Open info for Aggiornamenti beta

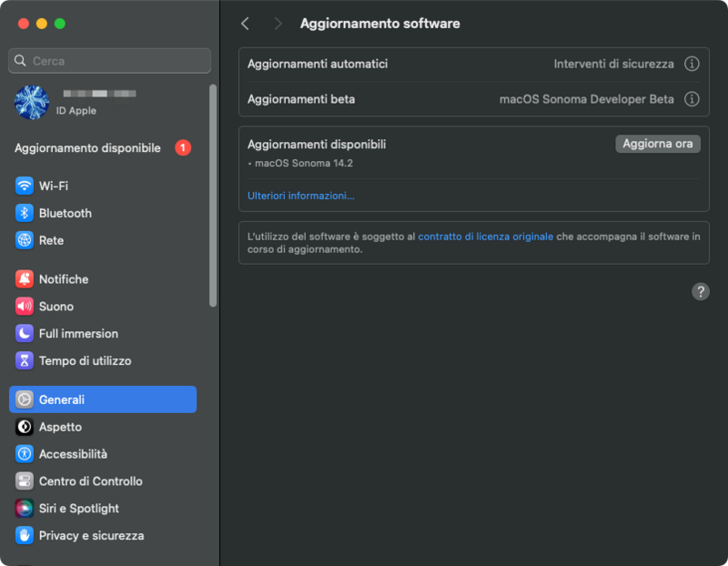(692, 99)
